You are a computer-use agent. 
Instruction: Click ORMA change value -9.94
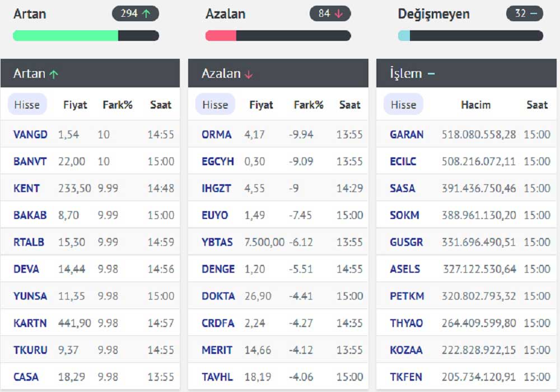click(301, 134)
